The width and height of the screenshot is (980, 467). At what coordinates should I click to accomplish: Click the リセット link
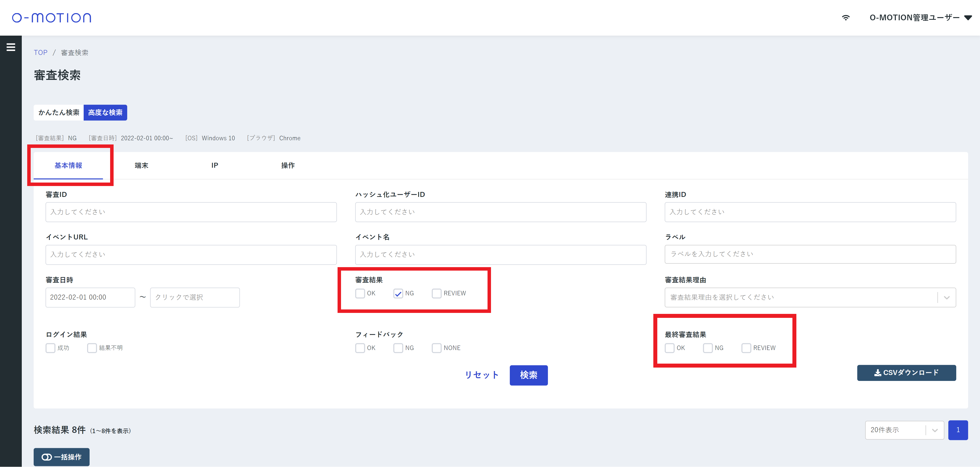coord(482,375)
